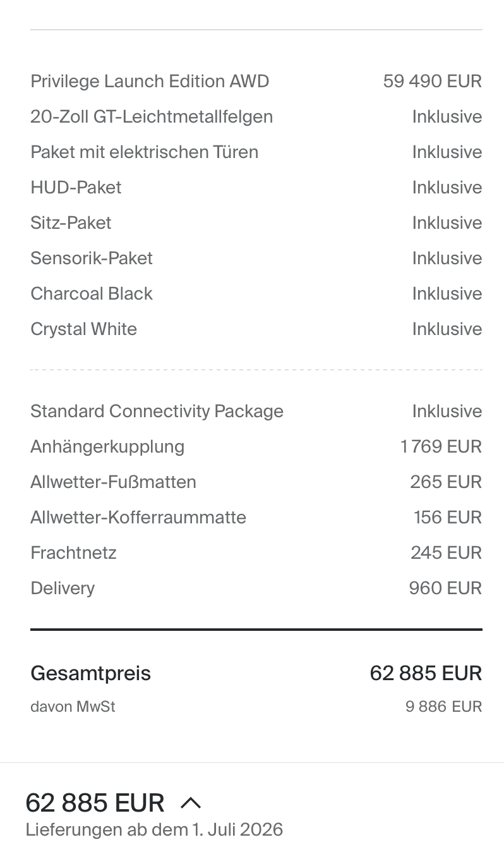
Task: Select Standard Connectivity Package row
Action: 157,412
